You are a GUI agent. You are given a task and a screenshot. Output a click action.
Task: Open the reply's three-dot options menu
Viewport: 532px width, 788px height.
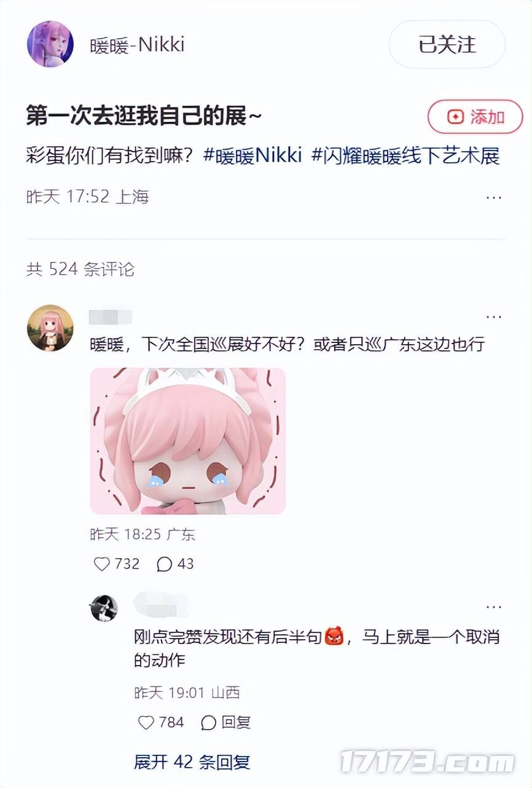(494, 607)
